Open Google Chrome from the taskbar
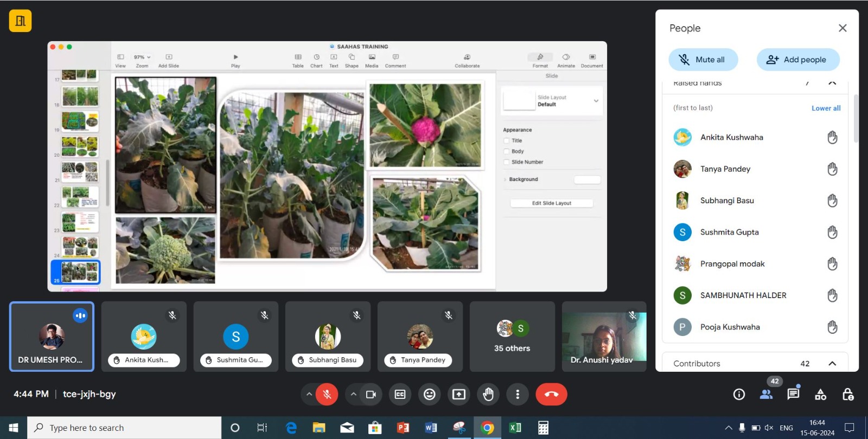 click(x=487, y=428)
